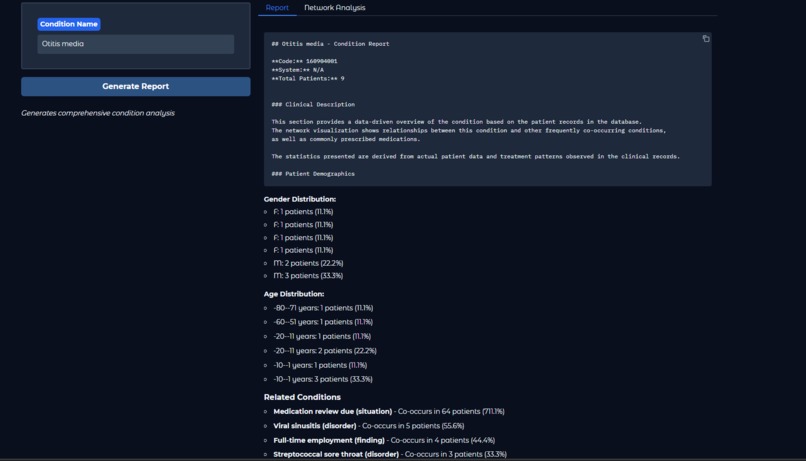The height and width of the screenshot is (461, 806).
Task: Click 'Generates comprehensive condition analysis' caption
Action: coord(98,113)
